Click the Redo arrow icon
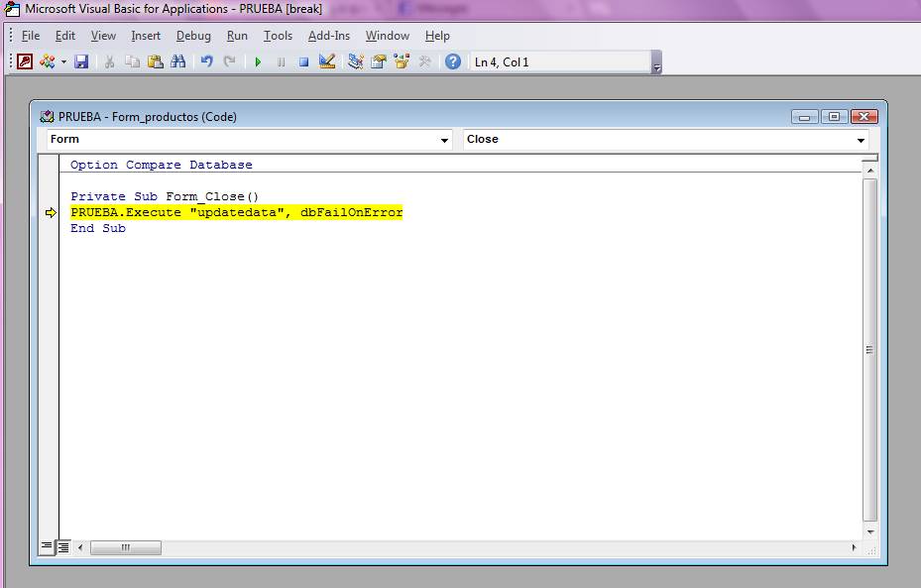Viewport: 921px width, 588px height. pyautogui.click(x=230, y=61)
